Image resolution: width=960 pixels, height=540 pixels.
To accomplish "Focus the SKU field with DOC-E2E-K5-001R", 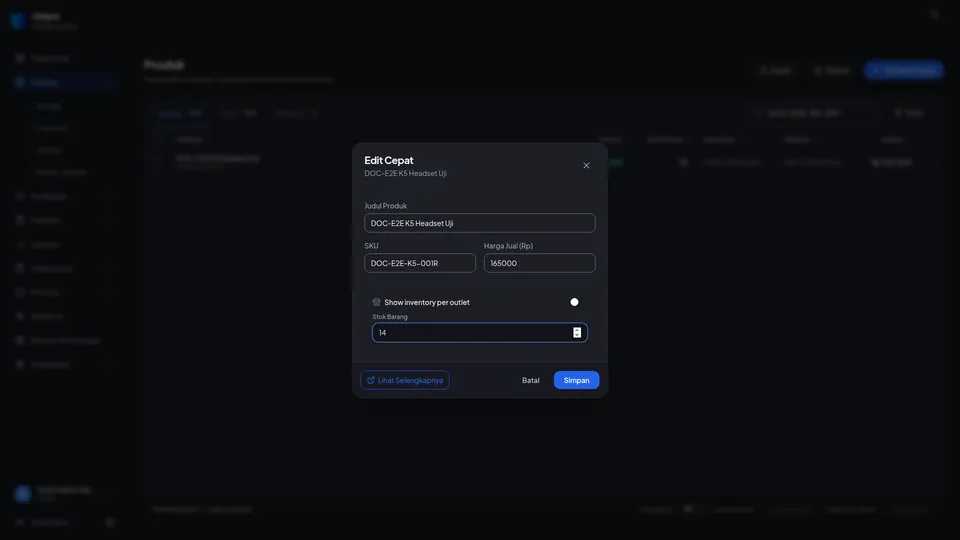I will tap(419, 263).
